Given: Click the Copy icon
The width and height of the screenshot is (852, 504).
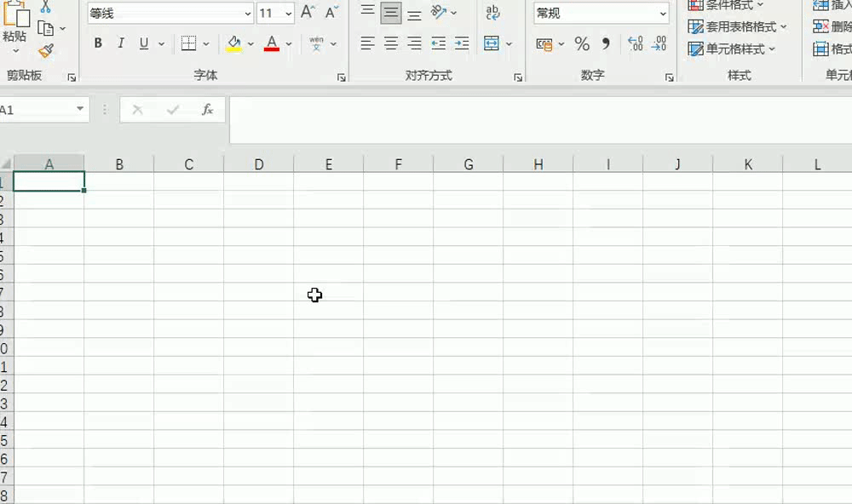Looking at the screenshot, I should pos(46,28).
